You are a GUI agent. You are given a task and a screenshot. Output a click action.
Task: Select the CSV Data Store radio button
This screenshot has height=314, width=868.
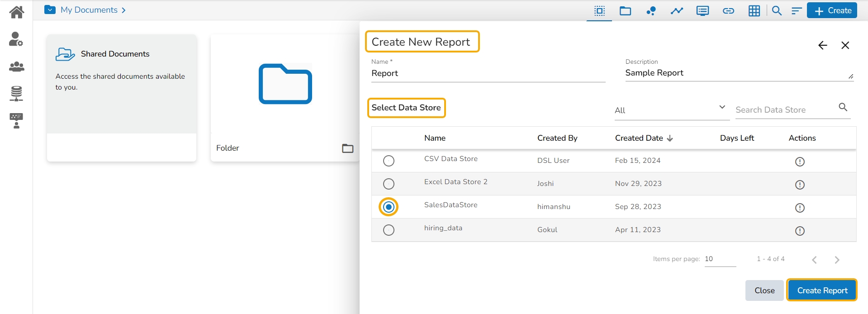tap(389, 161)
